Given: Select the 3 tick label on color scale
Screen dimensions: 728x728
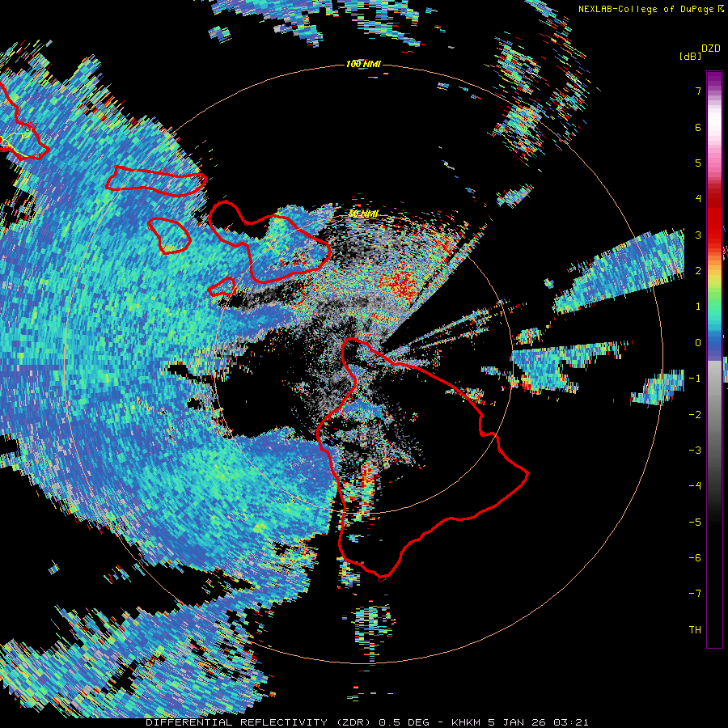Looking at the screenshot, I should click(x=698, y=235).
